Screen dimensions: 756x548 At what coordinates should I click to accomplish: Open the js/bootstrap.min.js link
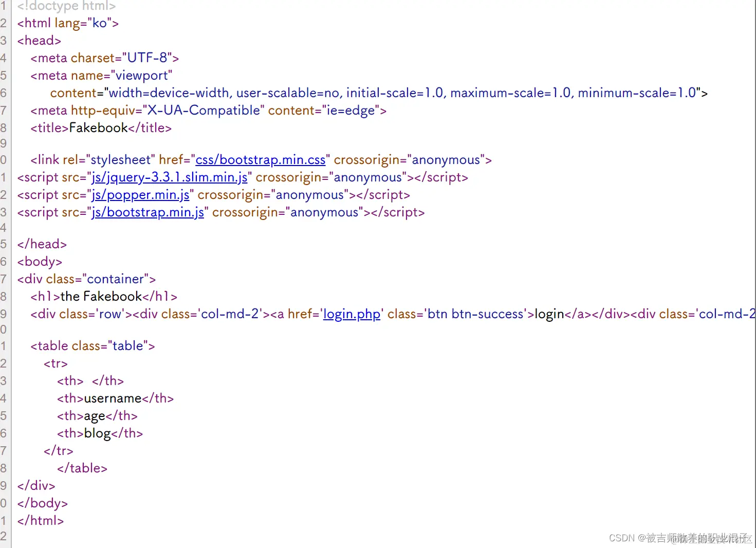tap(148, 212)
